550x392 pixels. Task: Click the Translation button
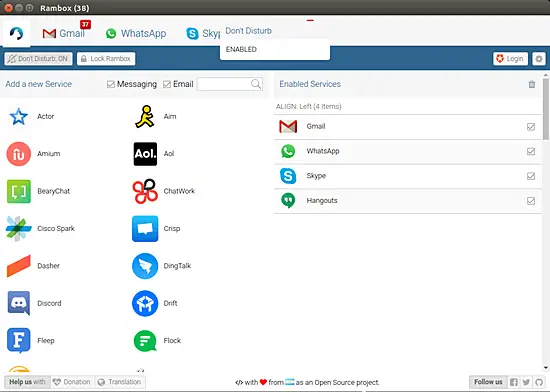(120, 382)
